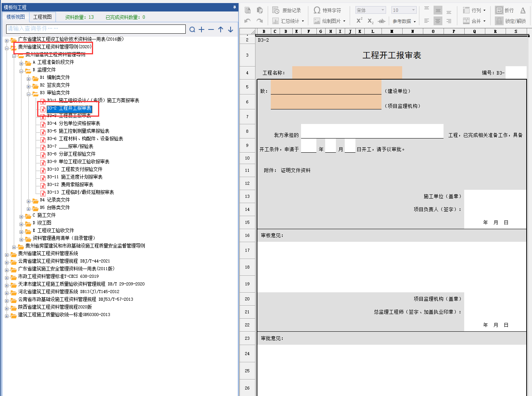Select B3-2 工程开工报审表 item
532x396 pixels.
coord(69,108)
